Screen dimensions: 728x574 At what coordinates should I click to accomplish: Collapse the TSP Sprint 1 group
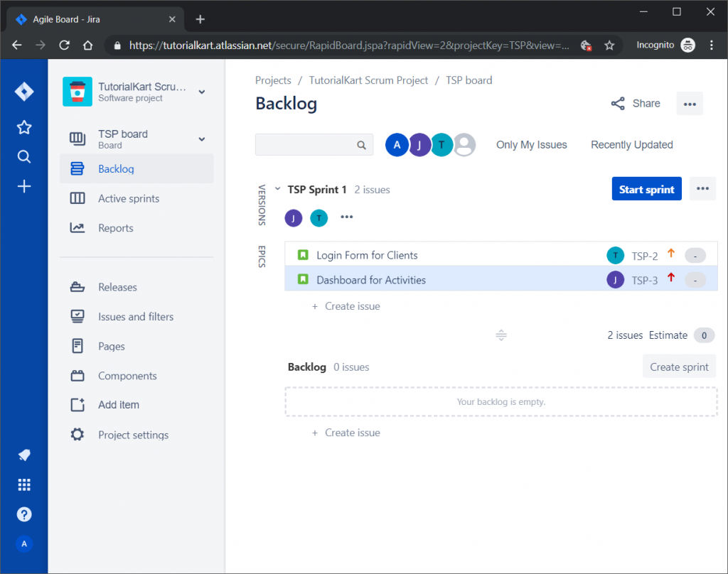(277, 189)
